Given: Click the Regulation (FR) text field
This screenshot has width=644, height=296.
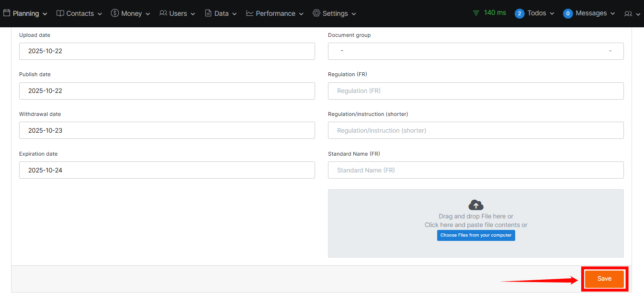Looking at the screenshot, I should pyautogui.click(x=475, y=91).
